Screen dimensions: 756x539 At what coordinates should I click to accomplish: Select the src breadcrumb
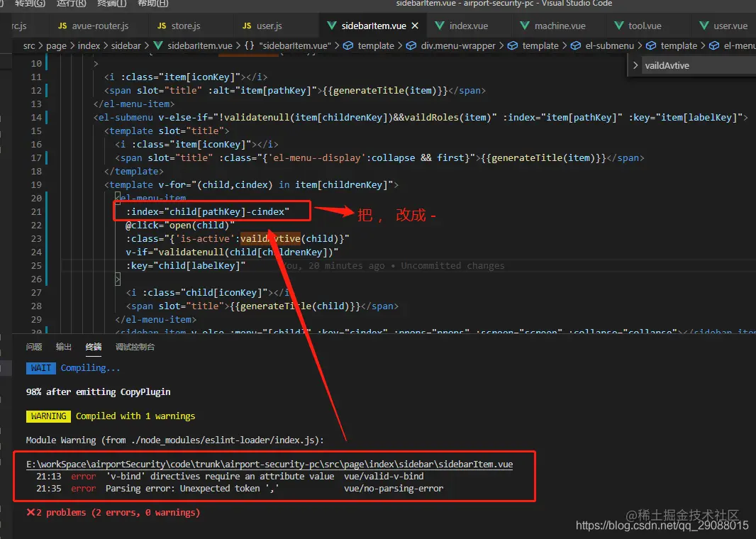pos(29,46)
